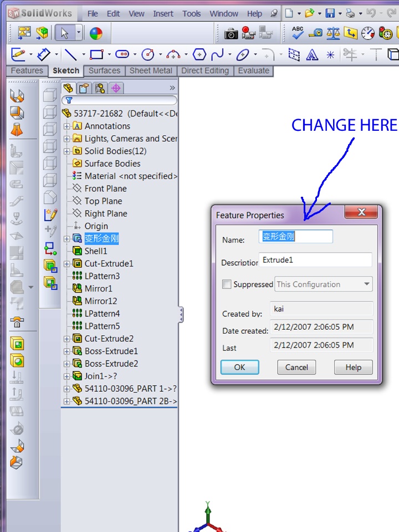
Task: Click the feature tree filter box
Action: pos(120,100)
